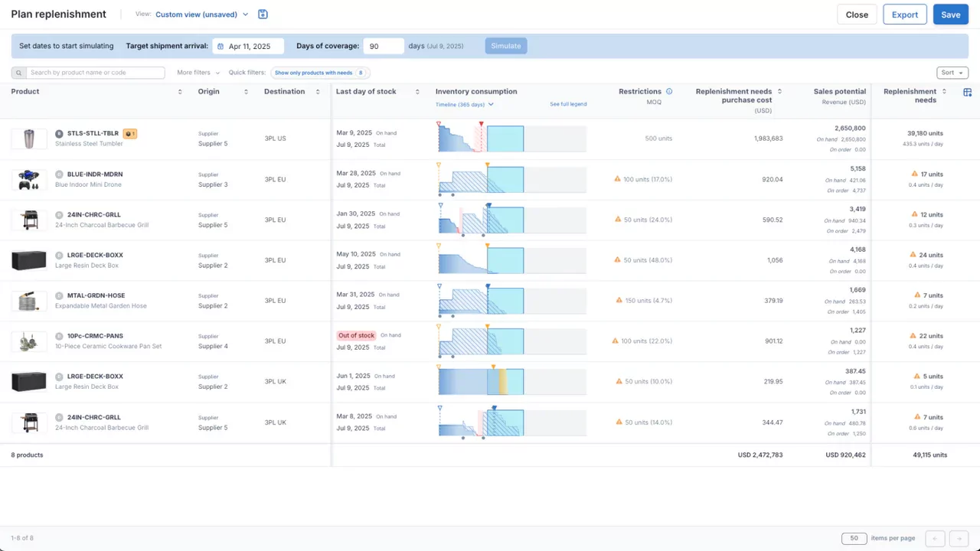The image size is (980, 551).
Task: Click warning icon beside 24 units replenishment
Action: [x=913, y=255]
